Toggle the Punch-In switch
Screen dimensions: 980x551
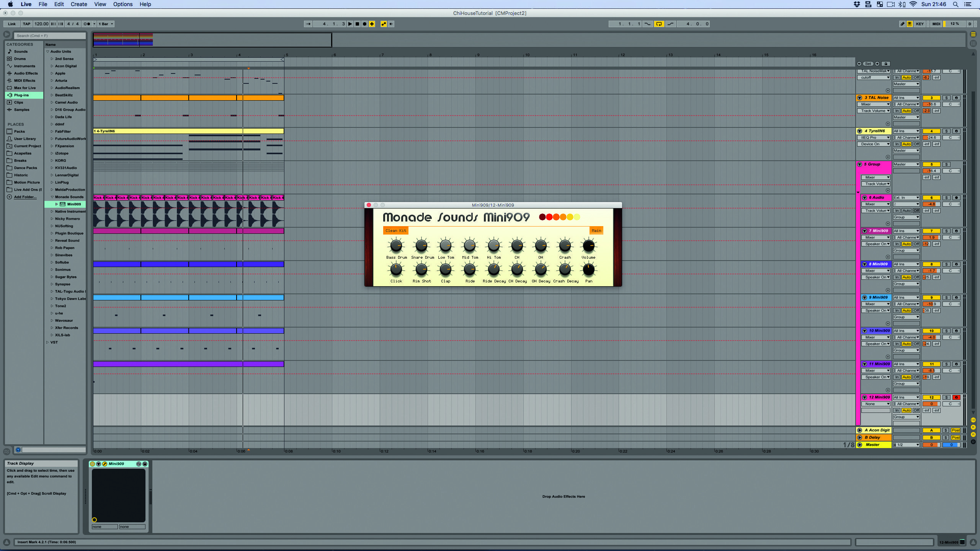tap(647, 24)
